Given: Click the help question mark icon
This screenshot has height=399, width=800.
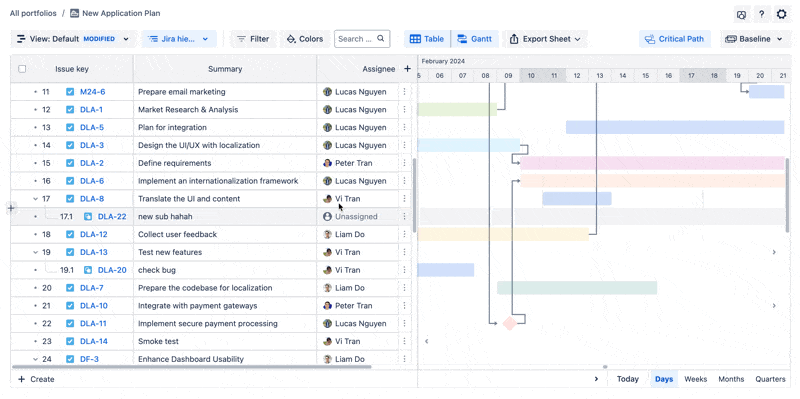Looking at the screenshot, I should [761, 14].
